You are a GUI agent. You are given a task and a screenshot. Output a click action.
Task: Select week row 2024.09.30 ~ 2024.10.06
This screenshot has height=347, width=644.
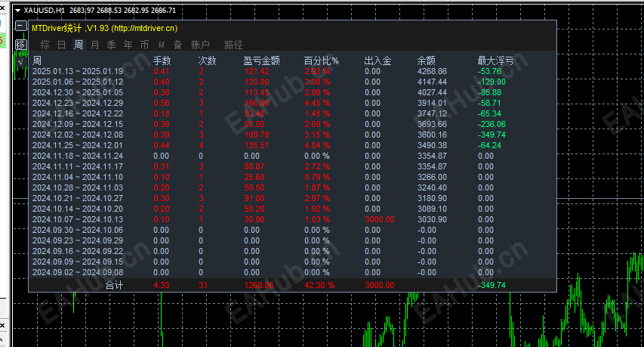[x=292, y=230]
